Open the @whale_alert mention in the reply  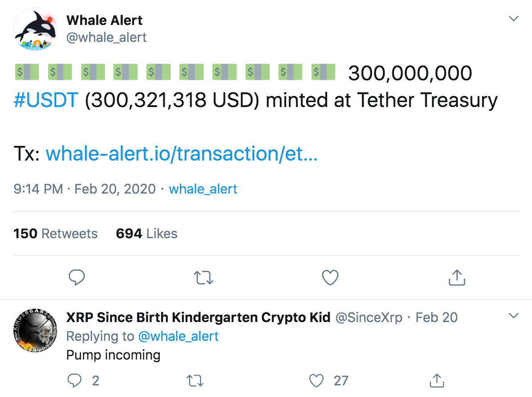click(179, 336)
